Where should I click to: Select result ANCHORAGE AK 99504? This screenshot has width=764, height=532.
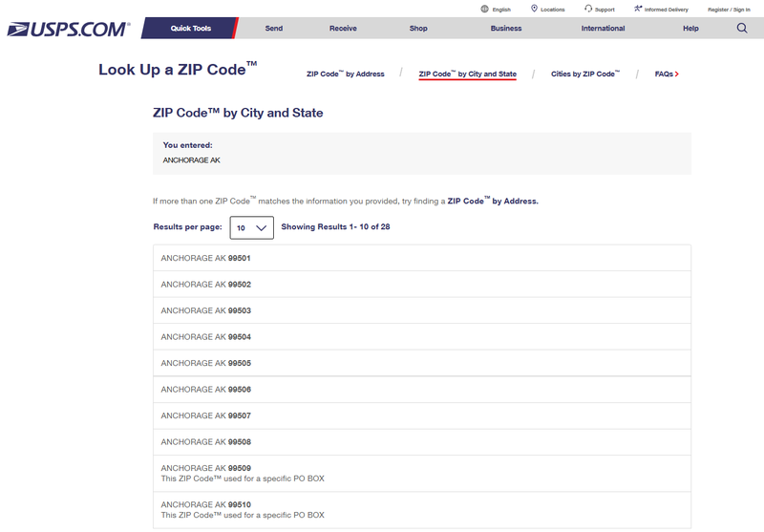422,337
